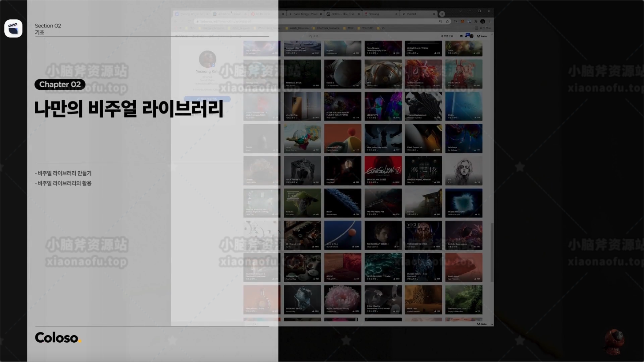Open the YOUTUBE bookmarks folder
The width and height of the screenshot is (644, 362).
coord(367,28)
